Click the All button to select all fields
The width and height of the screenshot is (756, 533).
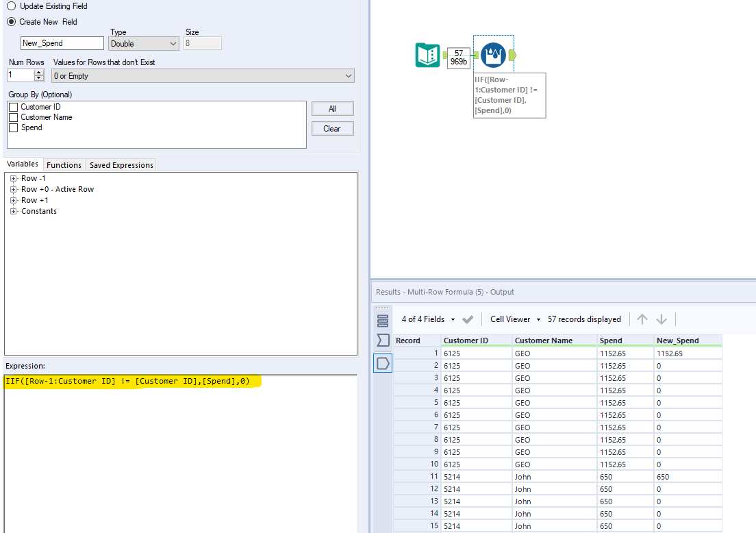pyautogui.click(x=332, y=108)
